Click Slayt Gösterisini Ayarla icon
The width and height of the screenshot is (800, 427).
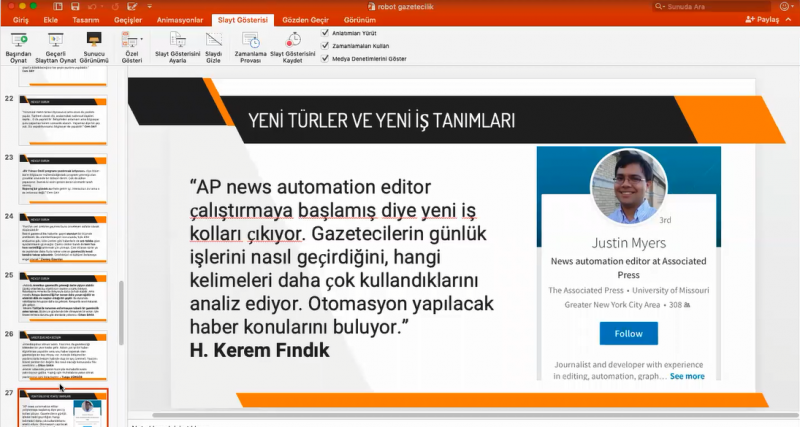point(176,41)
